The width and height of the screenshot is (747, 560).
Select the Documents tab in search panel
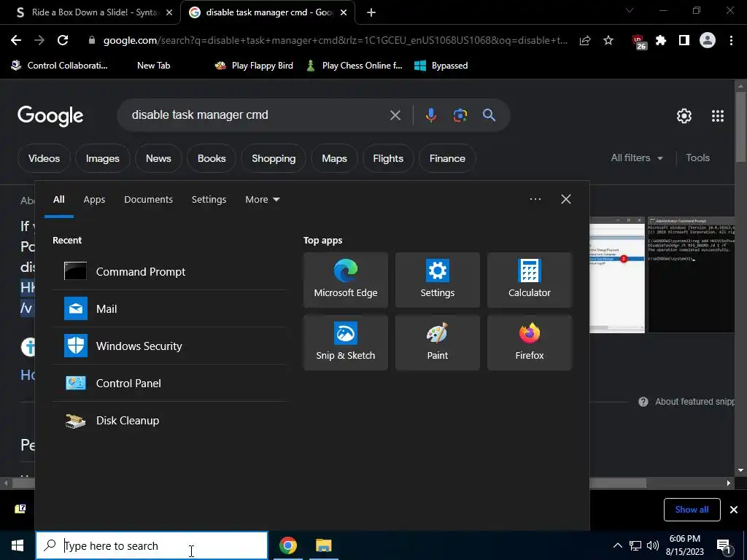point(148,200)
